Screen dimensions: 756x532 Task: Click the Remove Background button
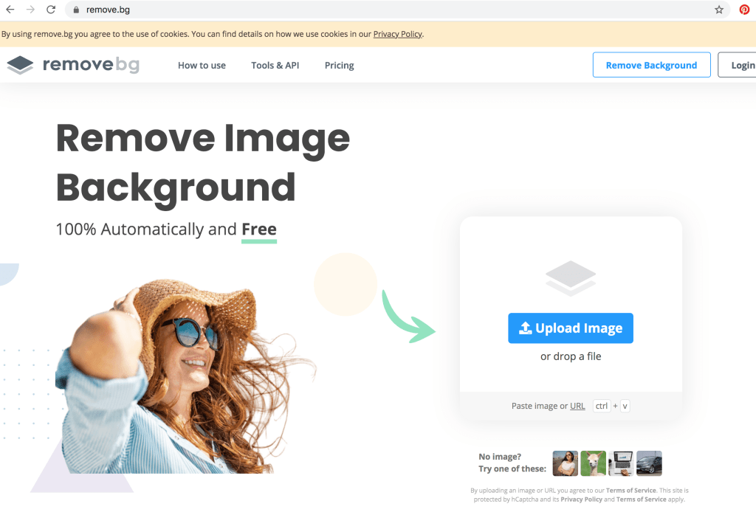point(651,65)
